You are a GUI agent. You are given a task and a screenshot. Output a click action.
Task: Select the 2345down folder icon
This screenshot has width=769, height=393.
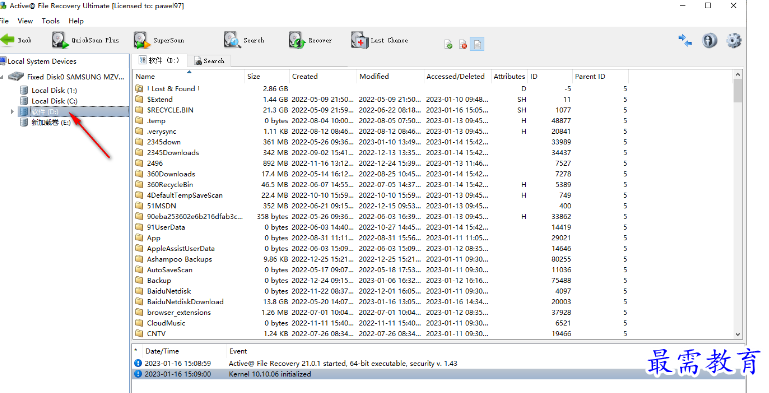tap(139, 142)
